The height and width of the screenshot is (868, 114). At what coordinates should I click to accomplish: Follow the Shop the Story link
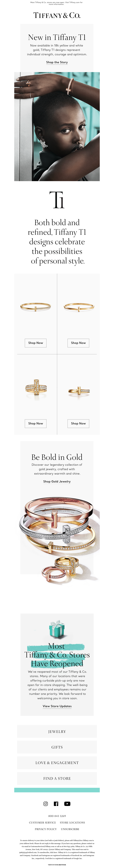(x=57, y=62)
